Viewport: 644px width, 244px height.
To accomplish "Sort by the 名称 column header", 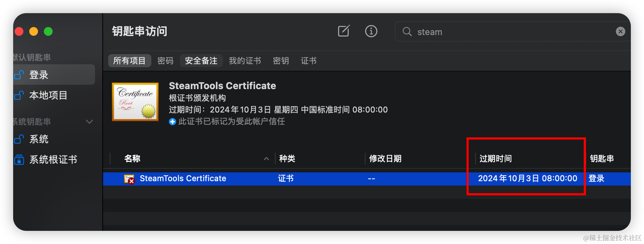I will point(132,159).
